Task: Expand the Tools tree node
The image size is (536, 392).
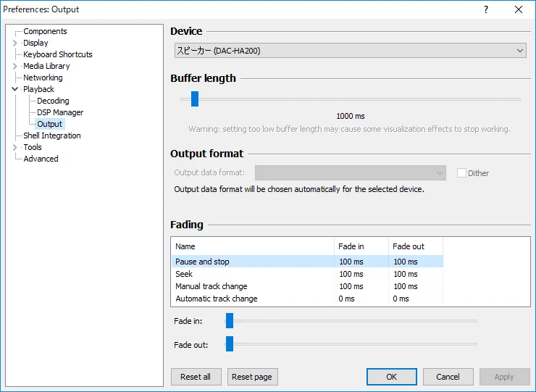Action: 15,147
